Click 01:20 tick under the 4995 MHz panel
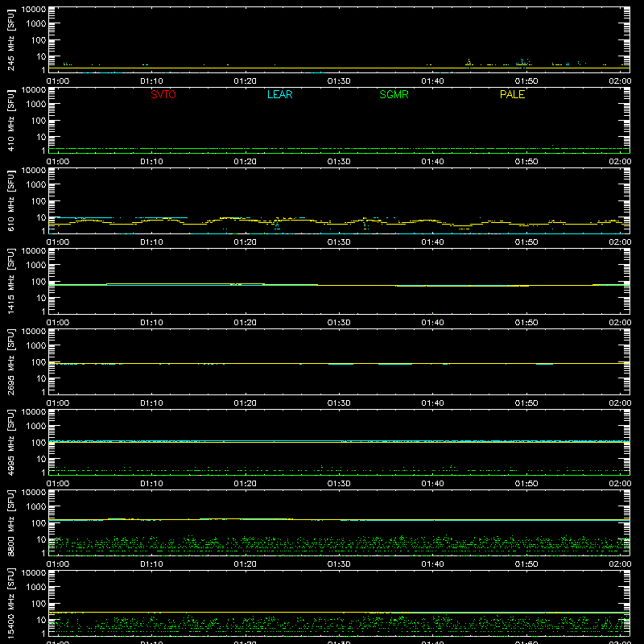This screenshot has height=644, width=644. tap(246, 484)
